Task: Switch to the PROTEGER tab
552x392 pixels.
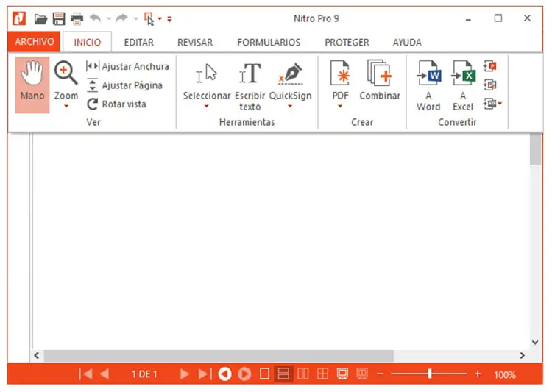Action: pyautogui.click(x=347, y=42)
